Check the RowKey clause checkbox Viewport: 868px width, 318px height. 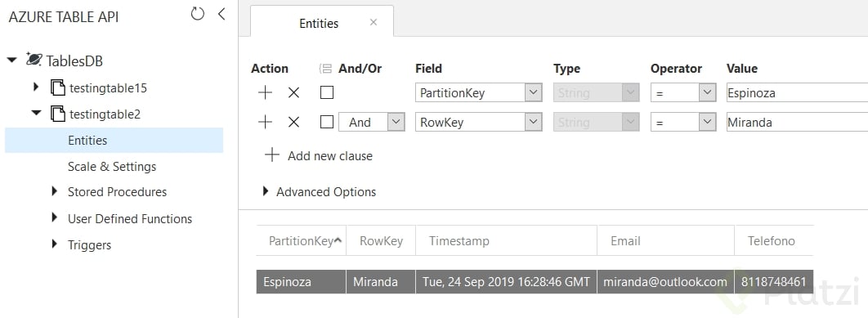[327, 123]
